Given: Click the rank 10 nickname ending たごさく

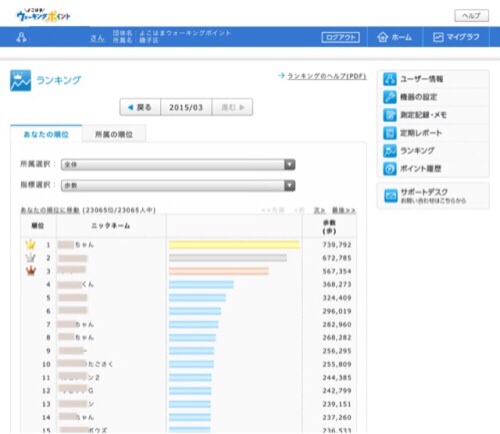Looking at the screenshot, I should pos(85,364).
